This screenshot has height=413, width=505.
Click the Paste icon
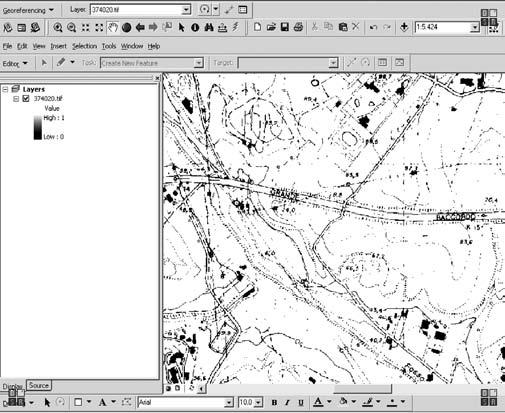click(x=343, y=27)
